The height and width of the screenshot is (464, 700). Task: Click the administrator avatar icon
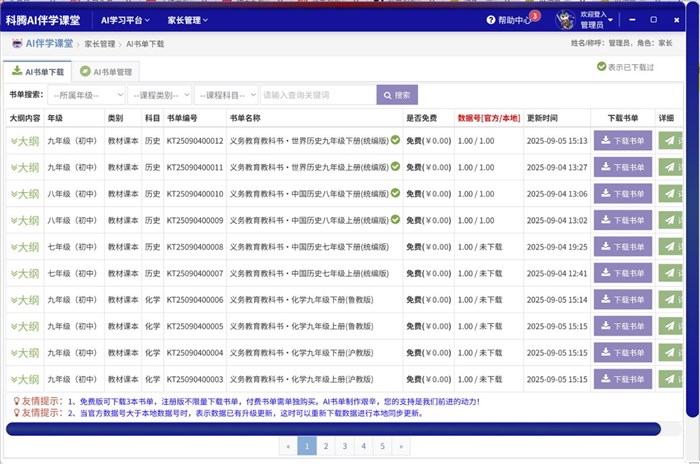pos(566,19)
